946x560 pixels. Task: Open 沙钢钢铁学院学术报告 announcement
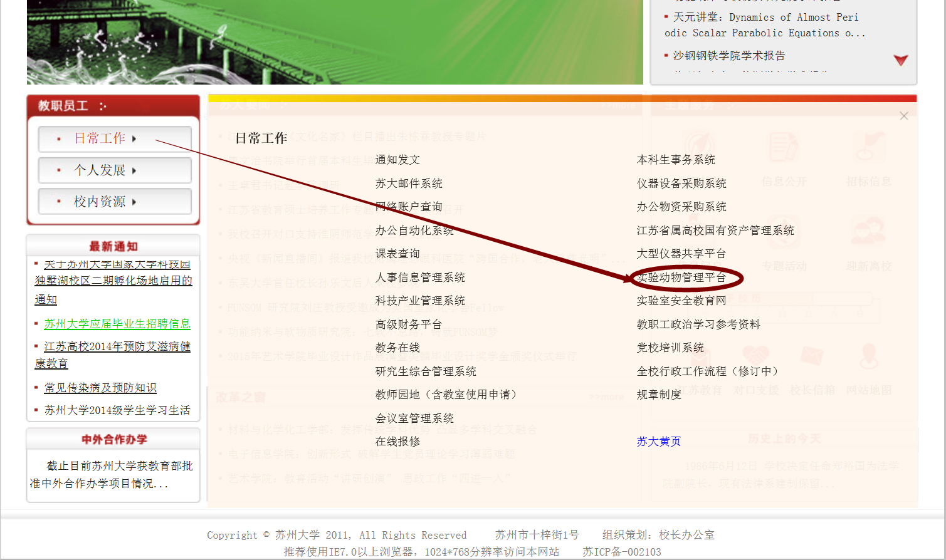pos(728,56)
